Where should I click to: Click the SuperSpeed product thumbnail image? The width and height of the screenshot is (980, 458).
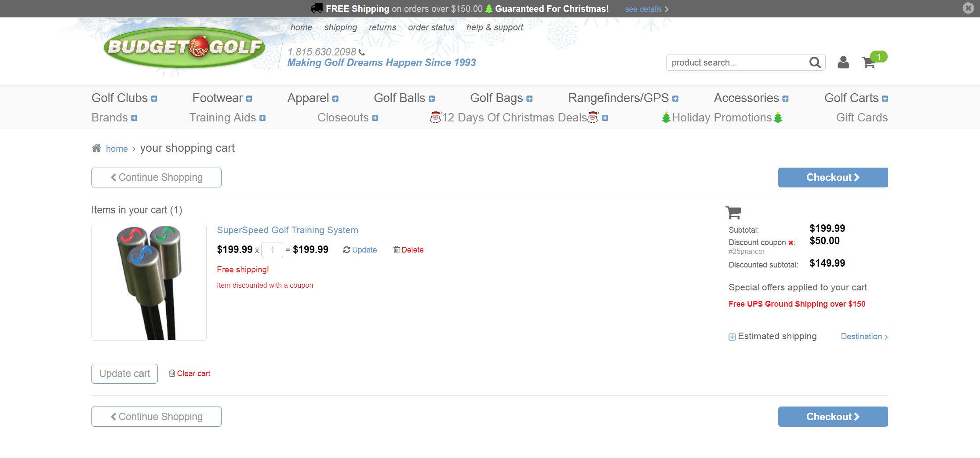149,282
